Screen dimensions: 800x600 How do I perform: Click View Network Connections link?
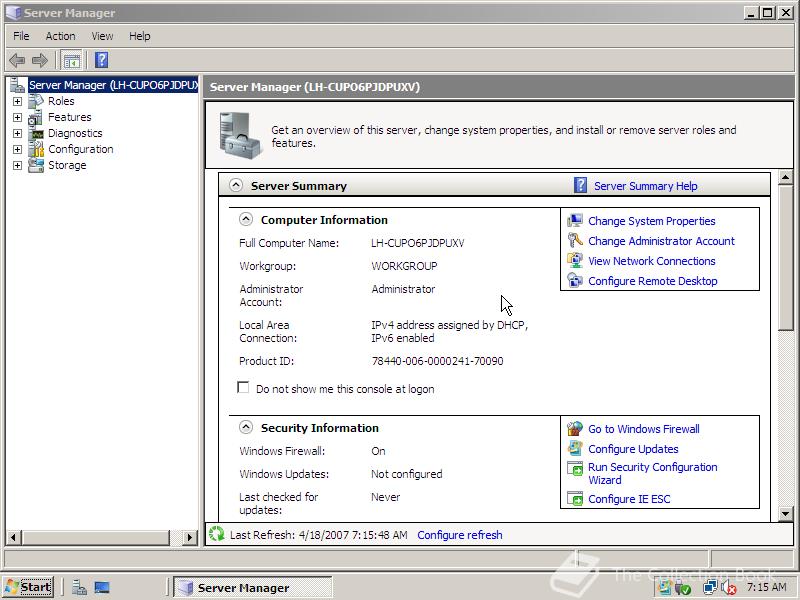point(652,261)
